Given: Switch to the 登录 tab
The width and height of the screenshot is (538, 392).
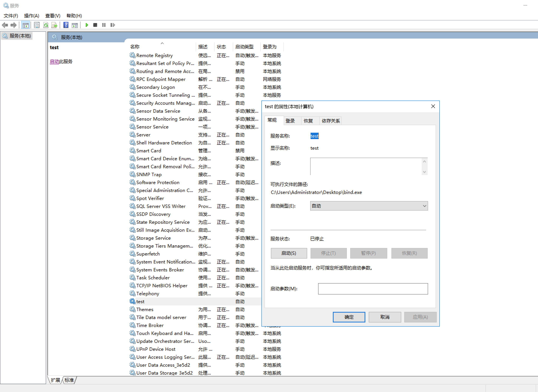Looking at the screenshot, I should (x=290, y=121).
